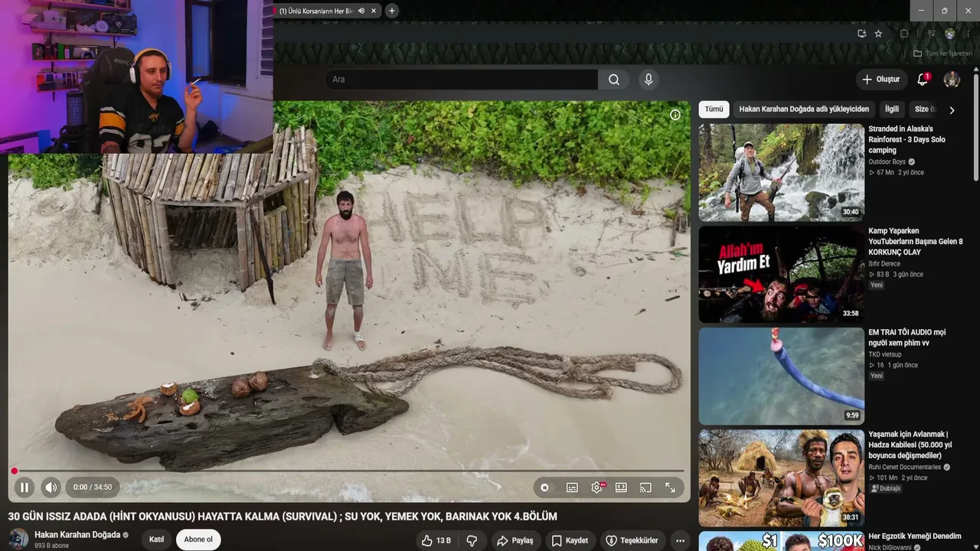
Task: Open the Kamp Yaparken KORKUNÇ OLAY thumbnail
Action: [x=781, y=274]
